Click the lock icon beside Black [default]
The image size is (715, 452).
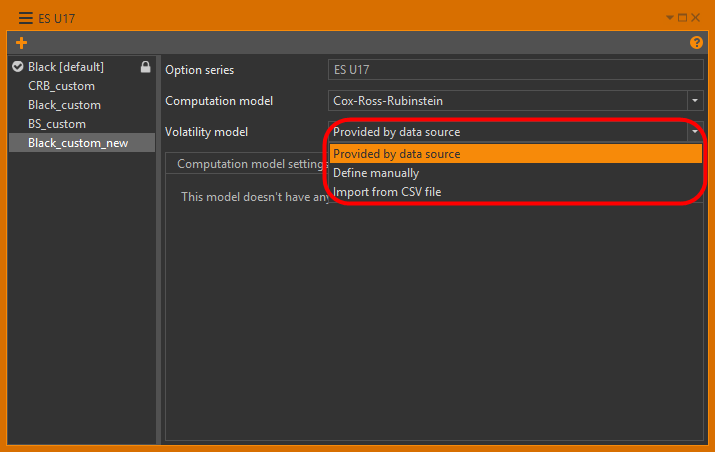(145, 68)
